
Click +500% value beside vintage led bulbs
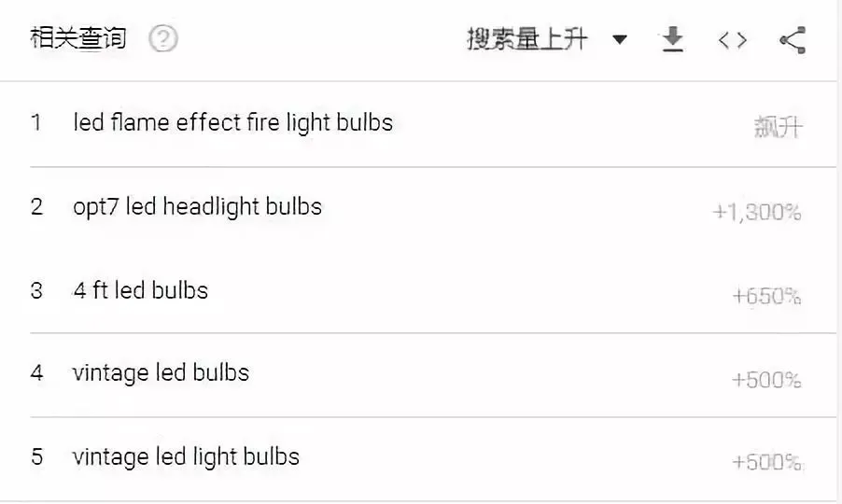(x=766, y=380)
